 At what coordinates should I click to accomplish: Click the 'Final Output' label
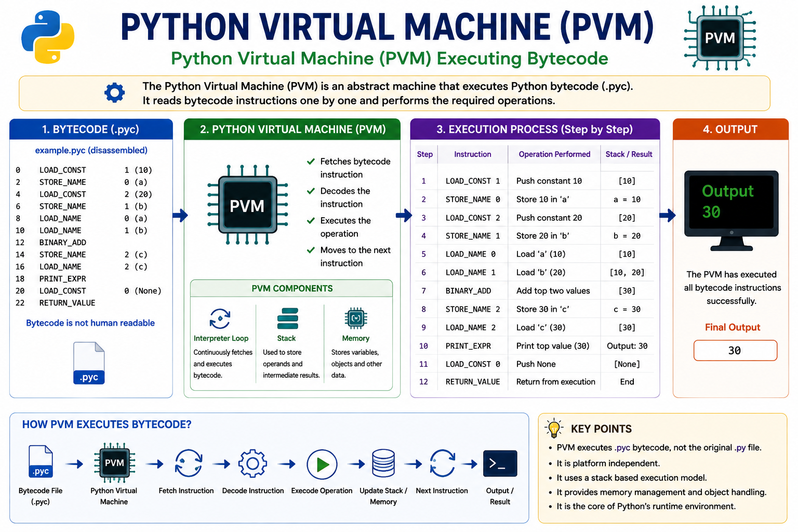tap(733, 327)
